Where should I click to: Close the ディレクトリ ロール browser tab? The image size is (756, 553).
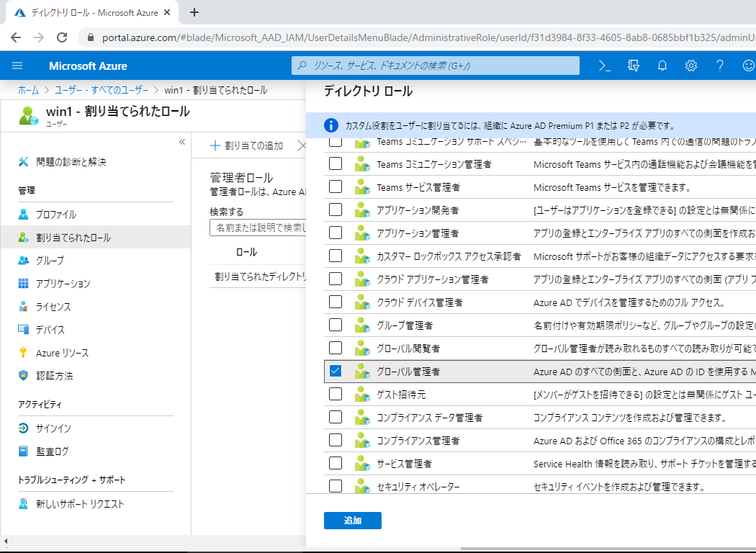[167, 12]
